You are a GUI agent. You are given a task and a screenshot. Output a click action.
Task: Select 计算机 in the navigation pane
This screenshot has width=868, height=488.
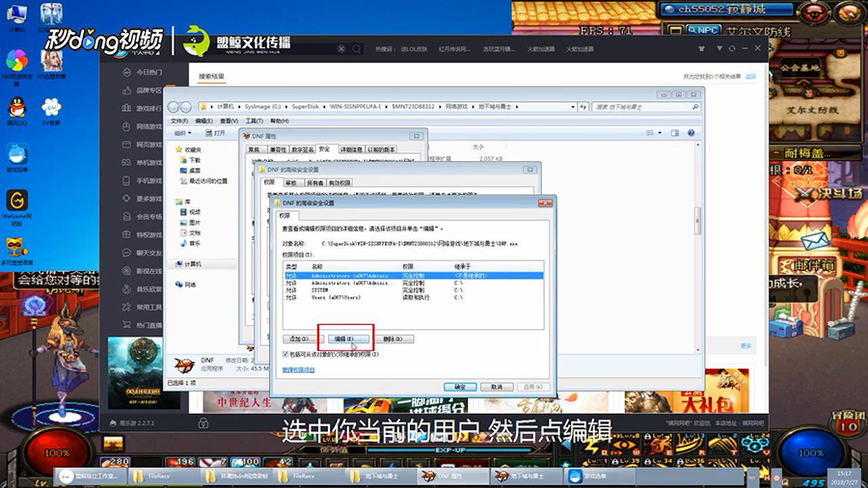pyautogui.click(x=188, y=264)
